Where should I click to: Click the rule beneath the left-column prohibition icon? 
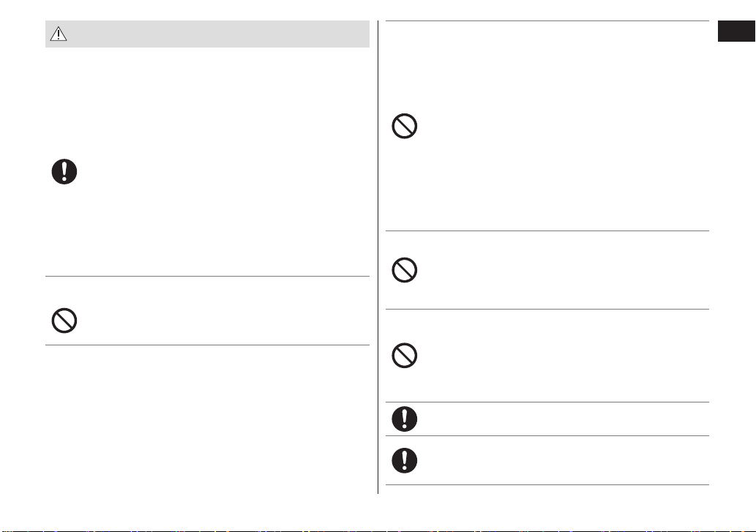(207, 345)
